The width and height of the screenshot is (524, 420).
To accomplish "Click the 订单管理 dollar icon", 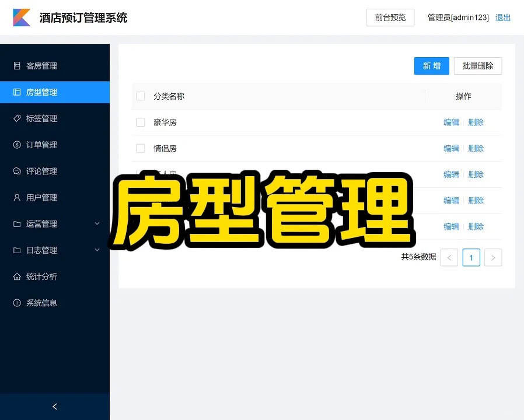I will (17, 145).
